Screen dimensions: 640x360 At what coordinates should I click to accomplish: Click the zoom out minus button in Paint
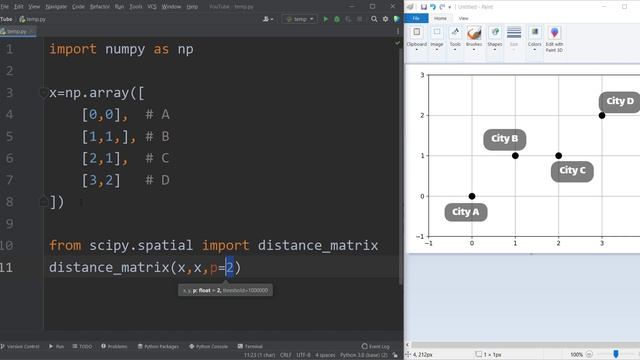coord(589,354)
